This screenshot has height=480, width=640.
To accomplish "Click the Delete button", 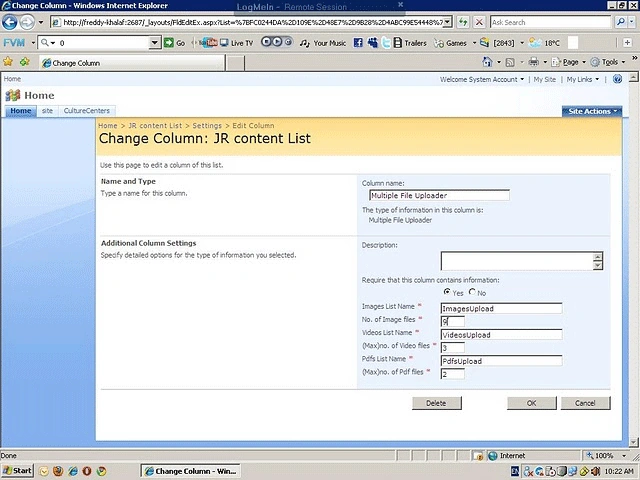I will pos(437,403).
